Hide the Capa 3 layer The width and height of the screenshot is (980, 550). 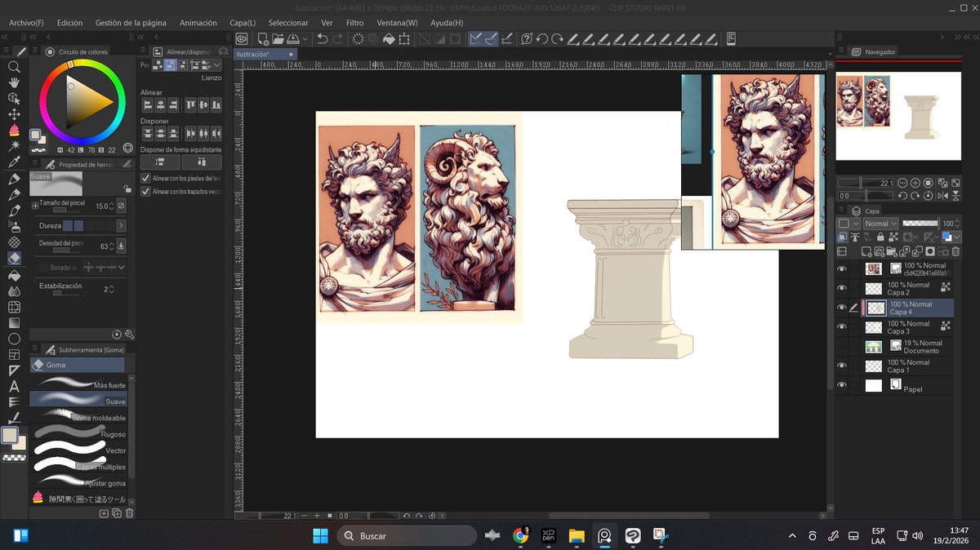(841, 326)
